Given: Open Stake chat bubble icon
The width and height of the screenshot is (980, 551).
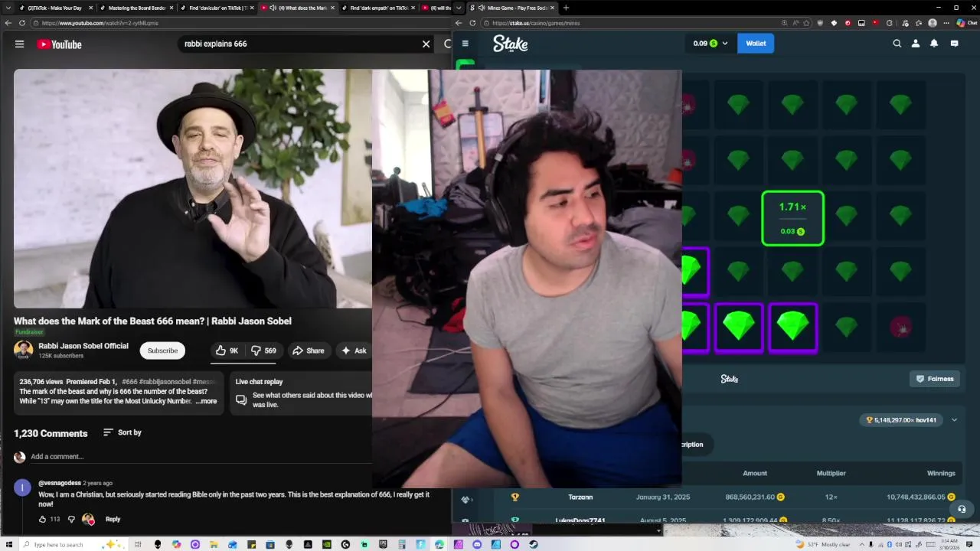Looking at the screenshot, I should [954, 44].
